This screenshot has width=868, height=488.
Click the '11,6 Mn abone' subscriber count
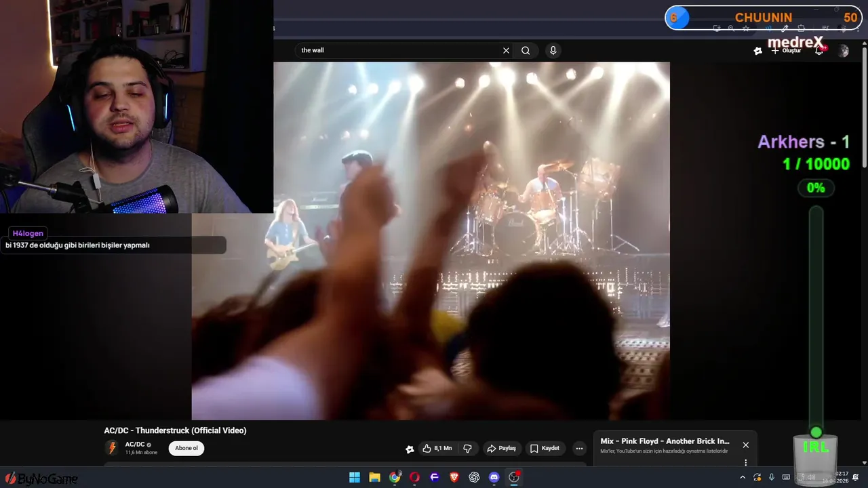(x=141, y=453)
